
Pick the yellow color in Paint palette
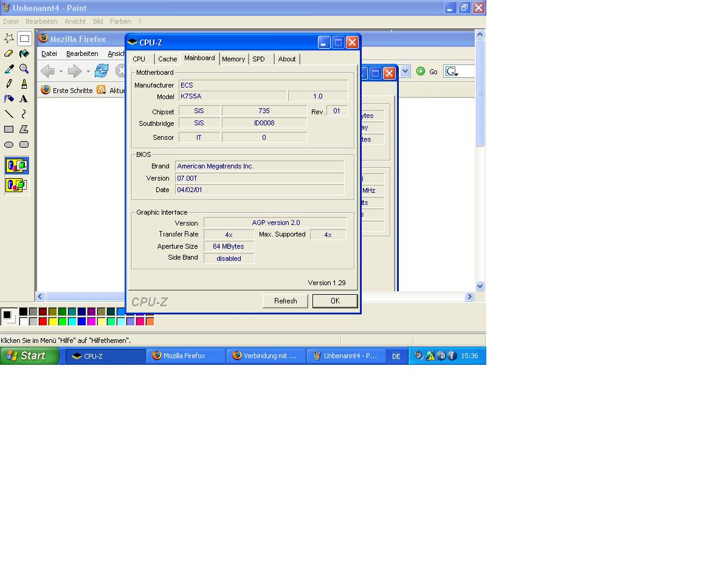52,322
